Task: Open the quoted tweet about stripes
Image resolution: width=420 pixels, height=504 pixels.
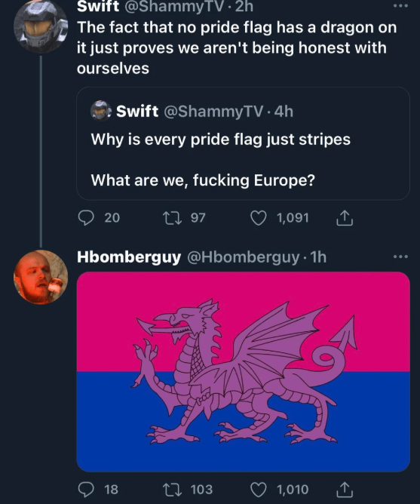Action: (244, 143)
